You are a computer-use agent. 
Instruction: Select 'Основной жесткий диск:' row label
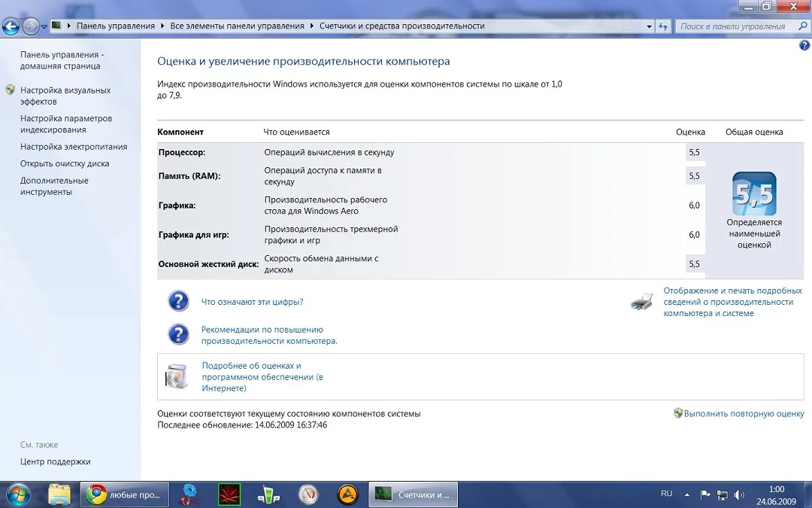[x=208, y=264]
